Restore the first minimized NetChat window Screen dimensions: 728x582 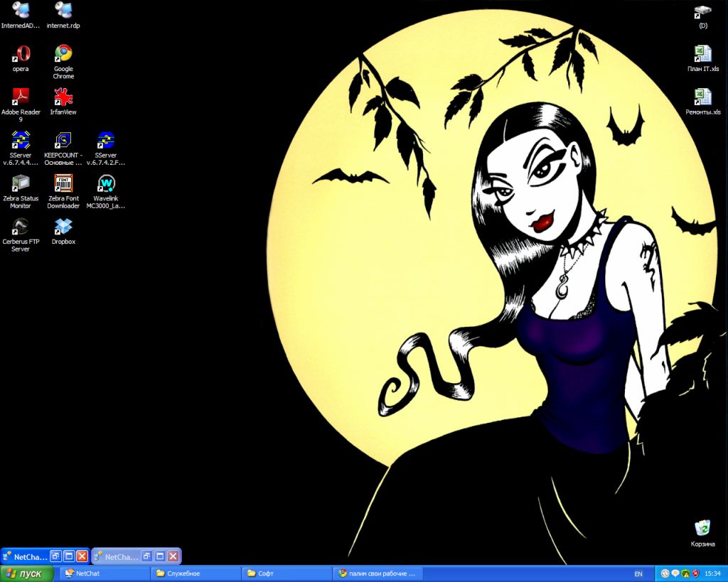pos(55,556)
